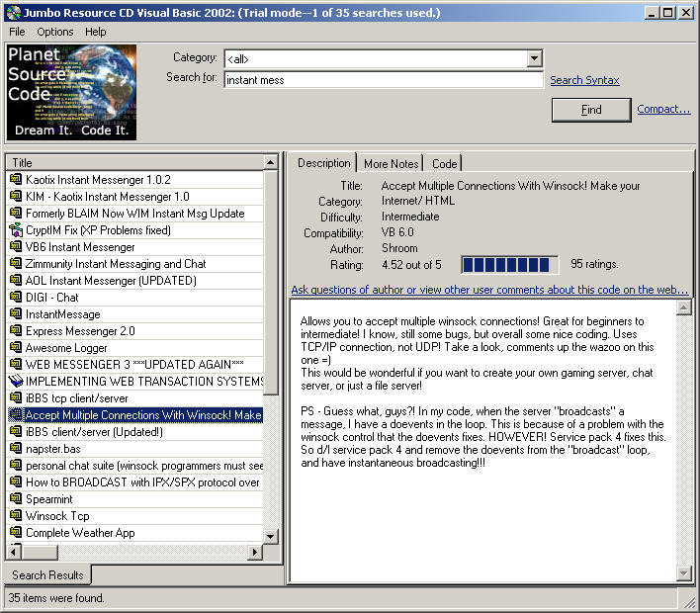Click icon beside Kaotix Instant Messenger 1.0.2

[x=16, y=180]
